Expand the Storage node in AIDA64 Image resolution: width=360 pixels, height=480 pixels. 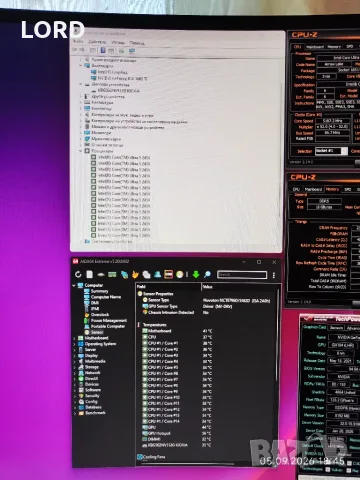[x=74, y=367]
